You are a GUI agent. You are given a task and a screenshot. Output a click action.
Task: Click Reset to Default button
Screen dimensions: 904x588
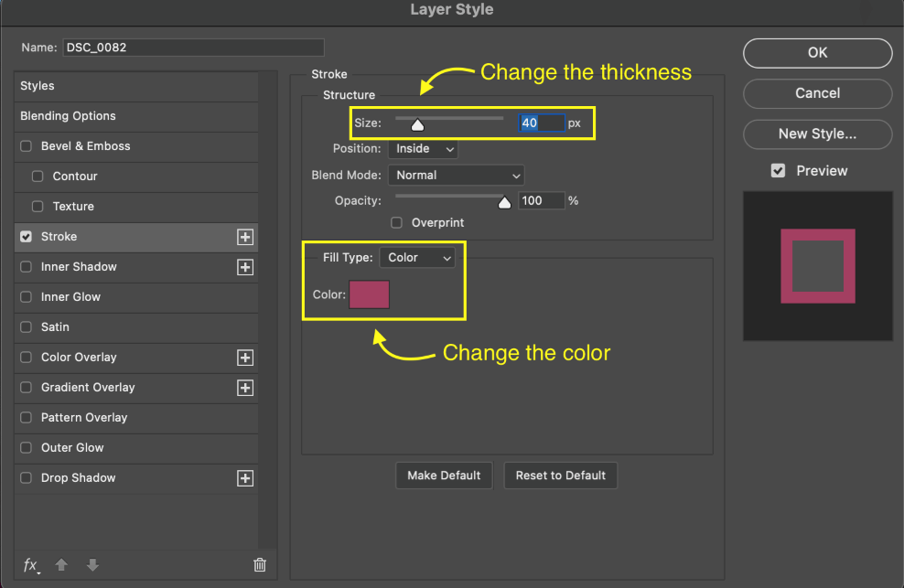tap(560, 476)
